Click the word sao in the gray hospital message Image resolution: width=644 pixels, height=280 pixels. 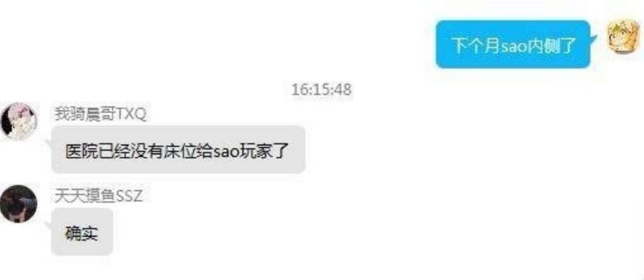226,152
